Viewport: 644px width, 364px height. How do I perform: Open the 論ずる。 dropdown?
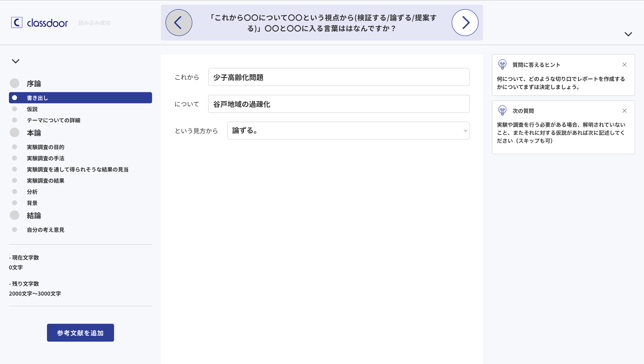348,131
